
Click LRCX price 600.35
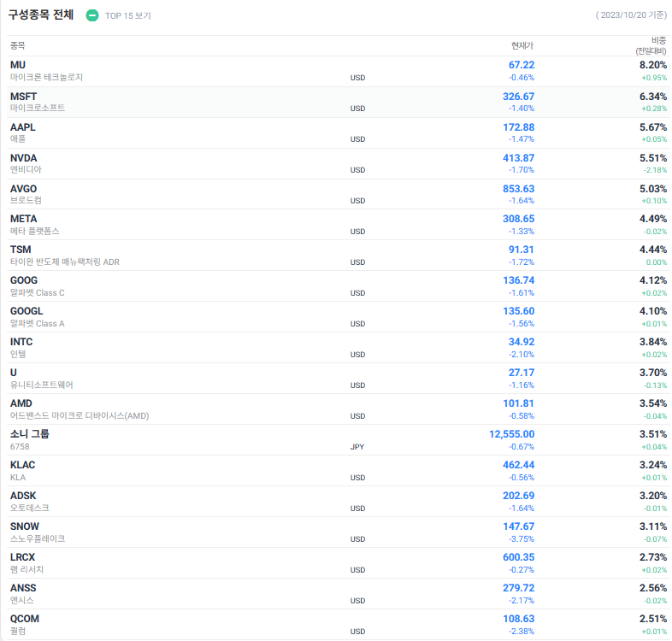tap(519, 558)
